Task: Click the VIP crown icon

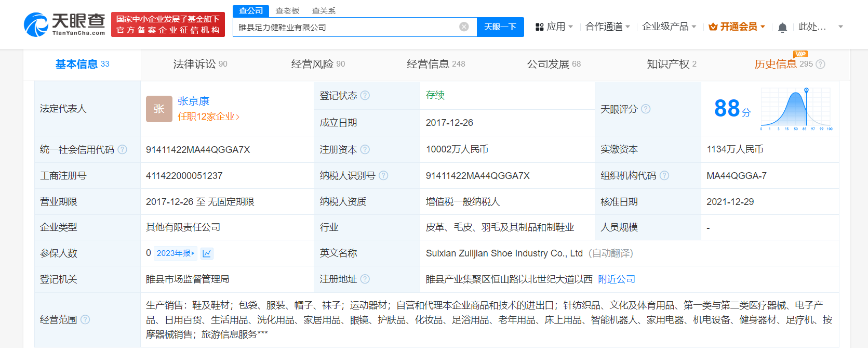Action: click(713, 27)
